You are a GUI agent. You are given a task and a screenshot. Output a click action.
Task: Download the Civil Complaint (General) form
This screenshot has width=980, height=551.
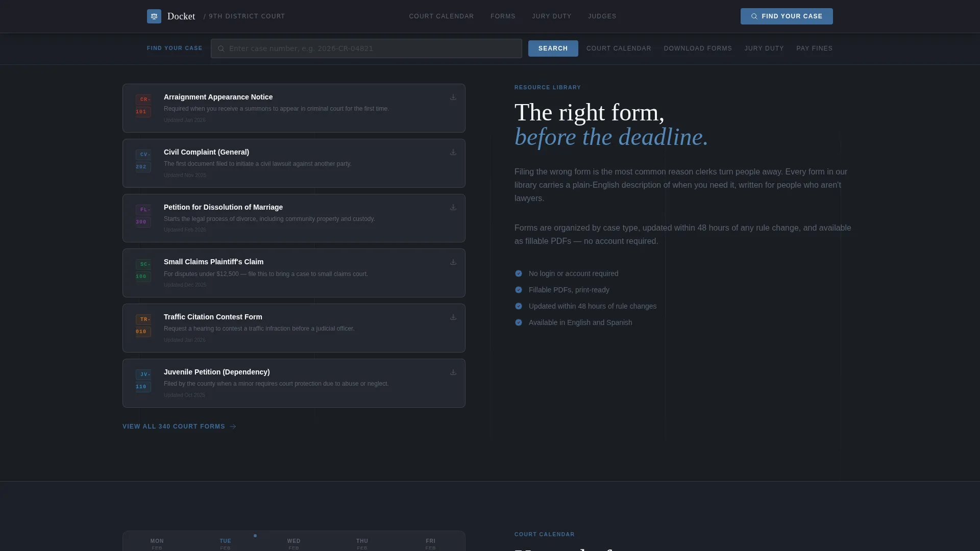(453, 152)
